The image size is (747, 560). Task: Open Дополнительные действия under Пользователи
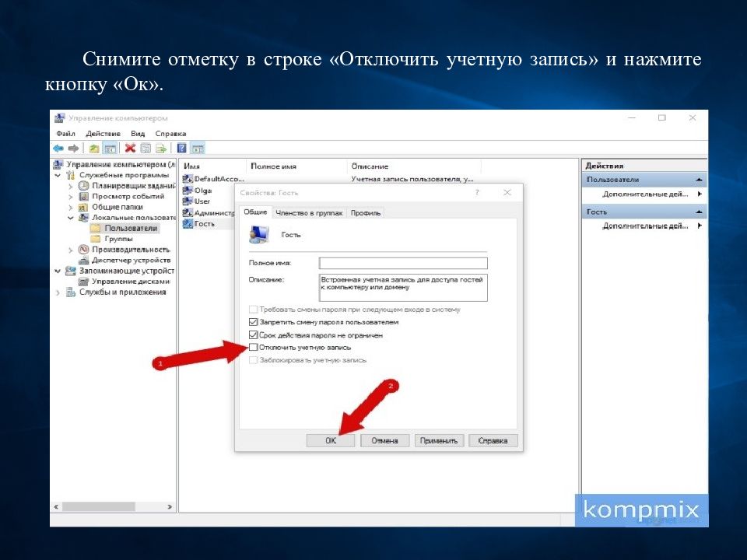(x=646, y=194)
